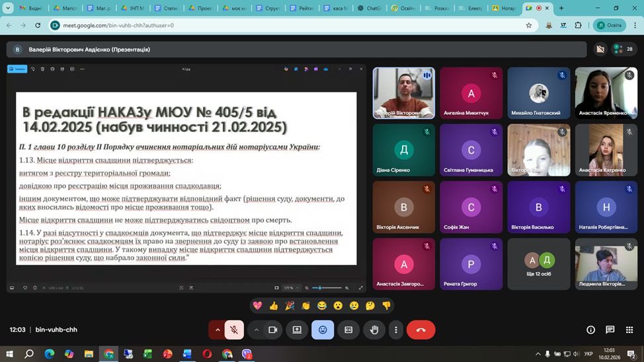Expand video settings chevron beside camera
Screen dimensions: 644x362
256,330
